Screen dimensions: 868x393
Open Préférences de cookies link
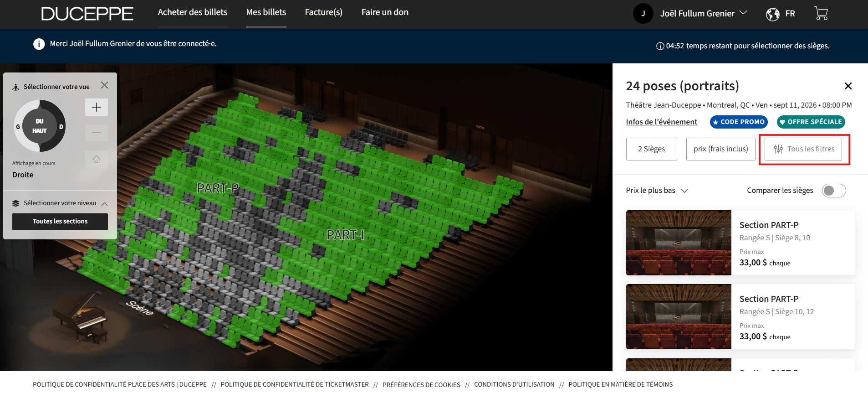pyautogui.click(x=421, y=385)
